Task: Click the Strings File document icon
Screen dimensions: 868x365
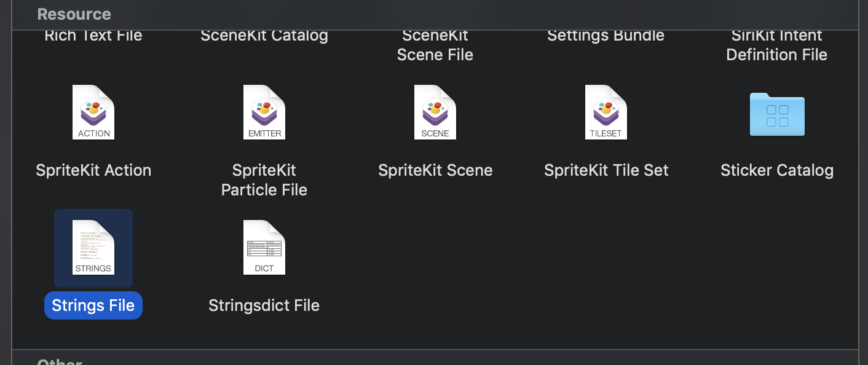Action: (93, 248)
